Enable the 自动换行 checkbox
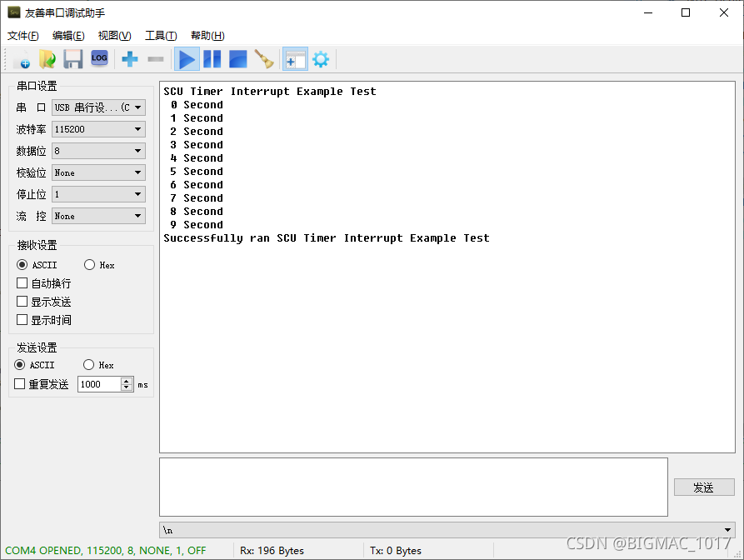Screen dimensions: 744x560 [x=43, y=283]
